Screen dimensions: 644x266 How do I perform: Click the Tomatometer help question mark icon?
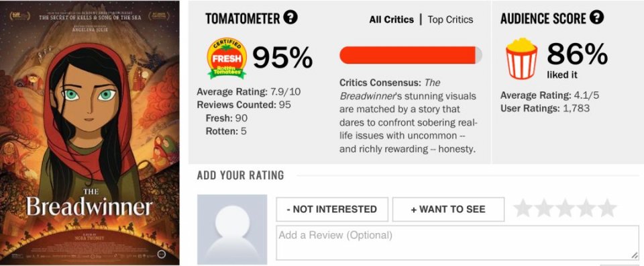coord(290,17)
